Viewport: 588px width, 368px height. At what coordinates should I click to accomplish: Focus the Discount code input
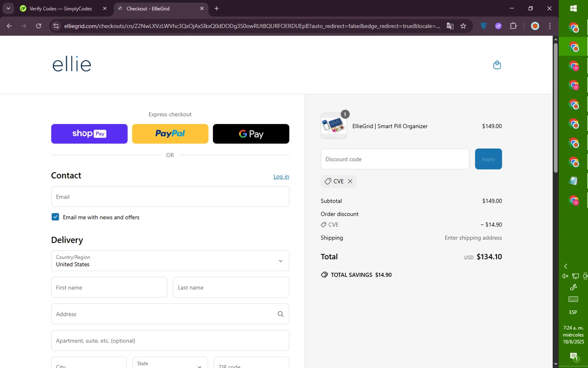point(395,159)
